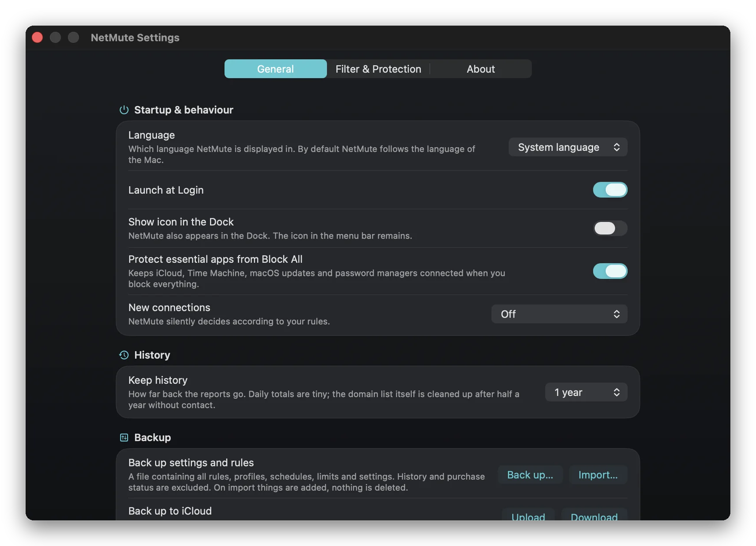756x546 pixels.
Task: Click the power icon beside Startup & behaviour
Action: click(x=124, y=110)
